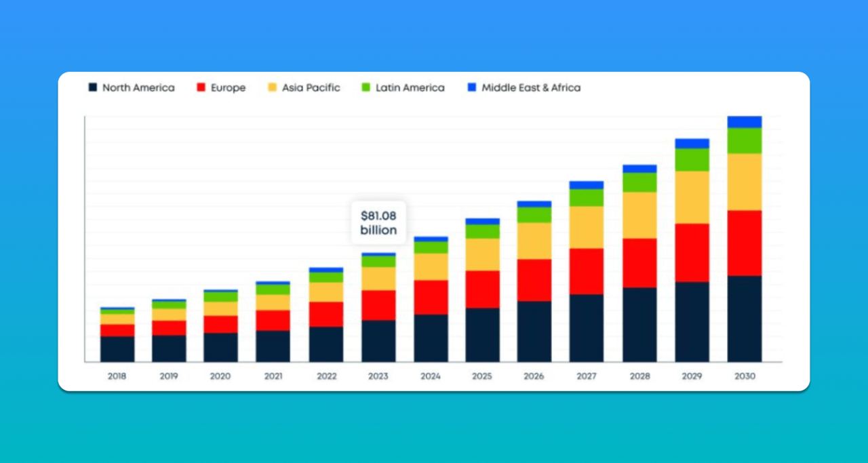The width and height of the screenshot is (868, 463).
Task: Select the Asia Pacific legend label
Action: (311, 87)
